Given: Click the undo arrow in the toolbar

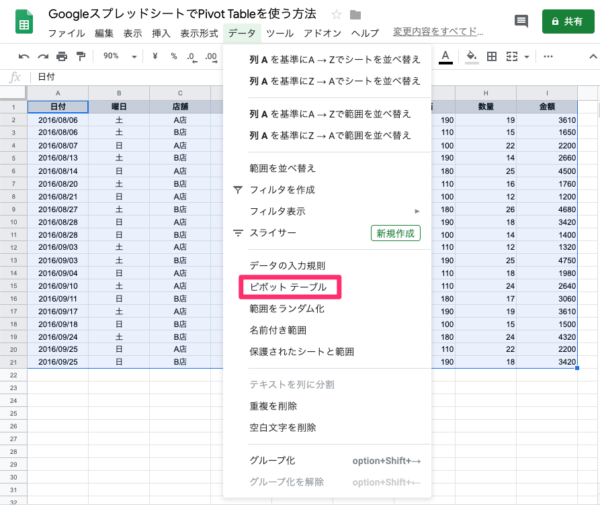Looking at the screenshot, I should tap(23, 56).
